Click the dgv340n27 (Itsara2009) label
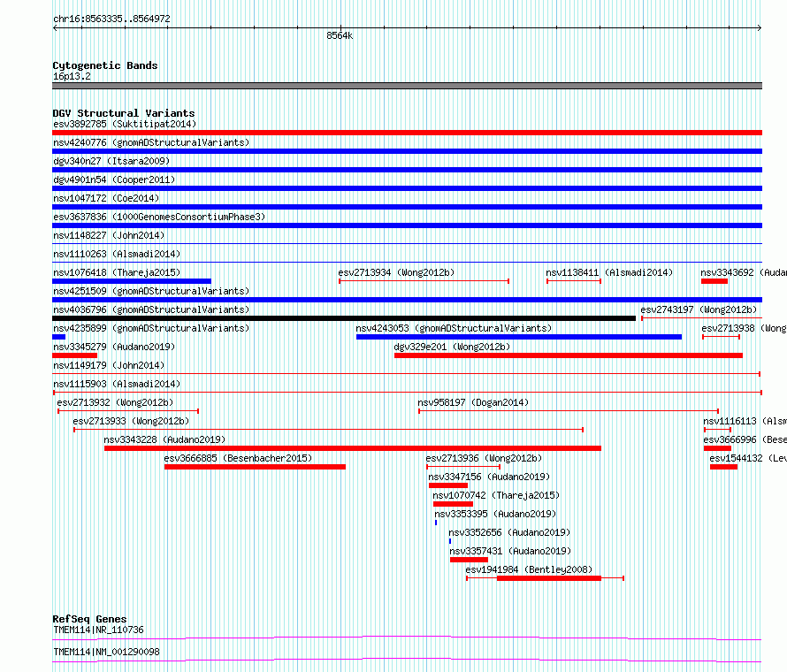The width and height of the screenshot is (787, 672). click(x=111, y=161)
